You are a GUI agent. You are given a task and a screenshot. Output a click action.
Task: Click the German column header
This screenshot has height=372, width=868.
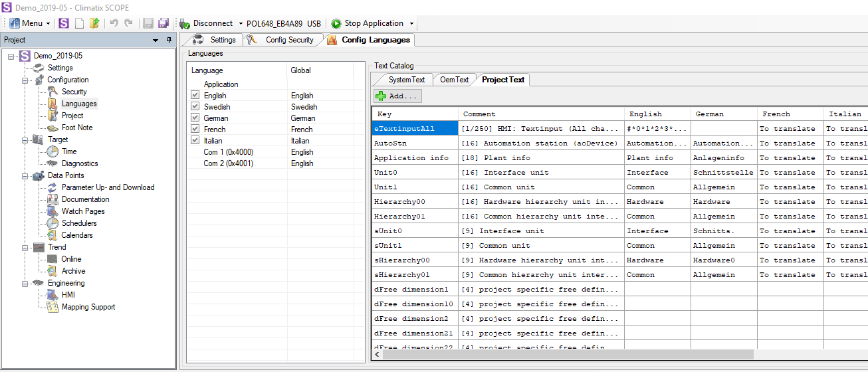724,114
